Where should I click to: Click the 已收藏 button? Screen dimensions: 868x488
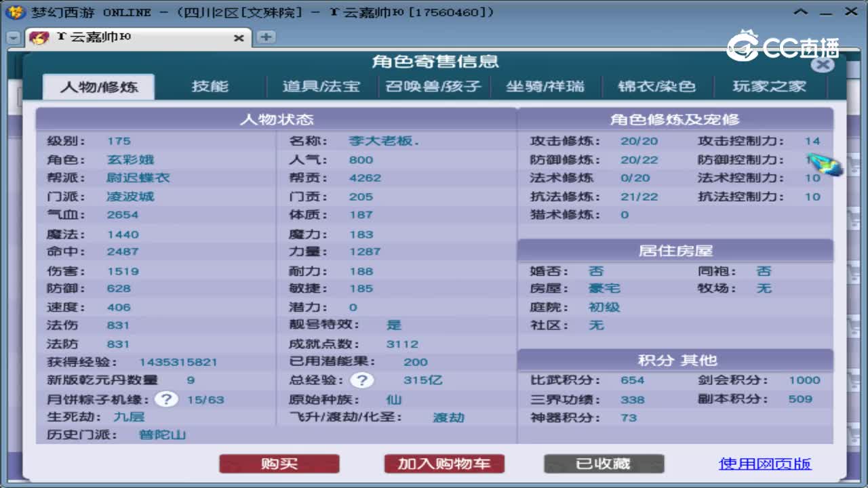coord(604,464)
